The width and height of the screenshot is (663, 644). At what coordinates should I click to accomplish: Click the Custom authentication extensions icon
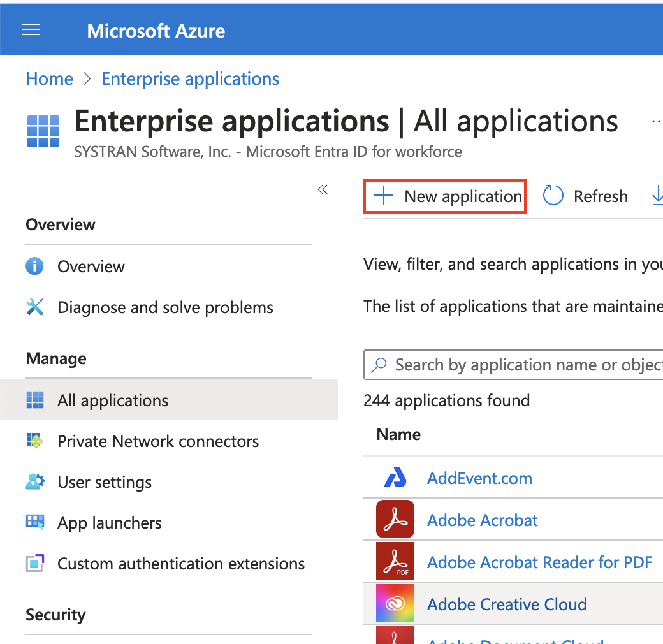pyautogui.click(x=34, y=563)
